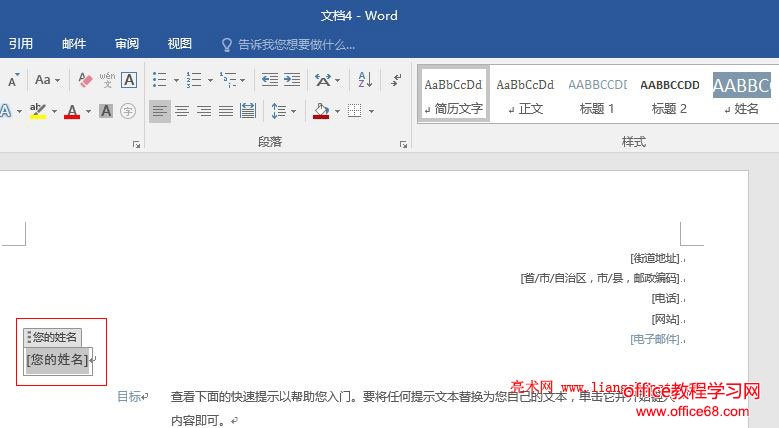This screenshot has height=428, width=779.
Task: Click the [电话] placeholder
Action: point(666,298)
